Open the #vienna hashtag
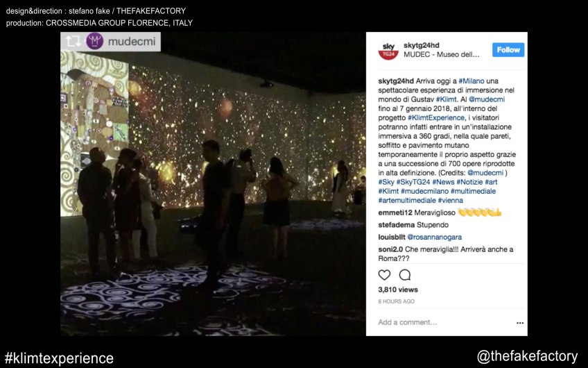The image size is (588, 368). (451, 201)
